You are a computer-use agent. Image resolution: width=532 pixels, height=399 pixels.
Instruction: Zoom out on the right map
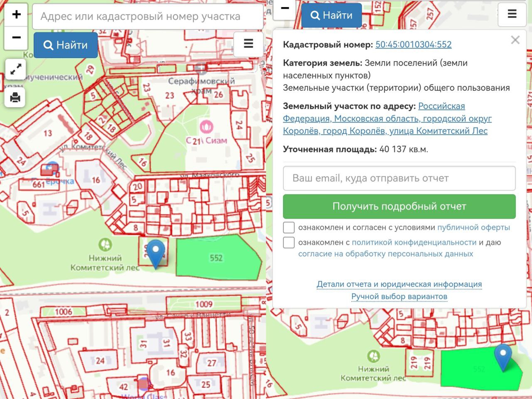point(285,8)
